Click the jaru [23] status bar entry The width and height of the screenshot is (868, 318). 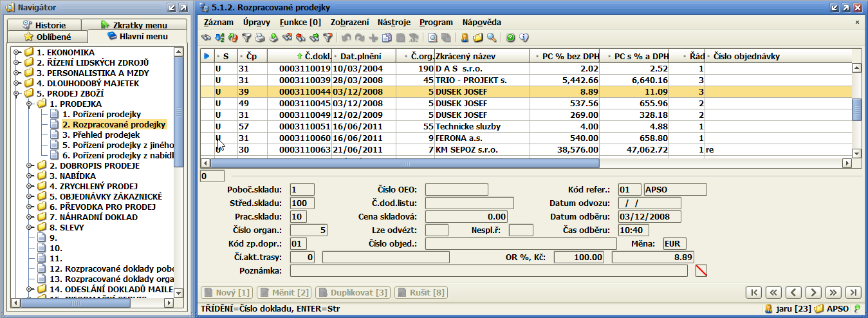[788, 309]
